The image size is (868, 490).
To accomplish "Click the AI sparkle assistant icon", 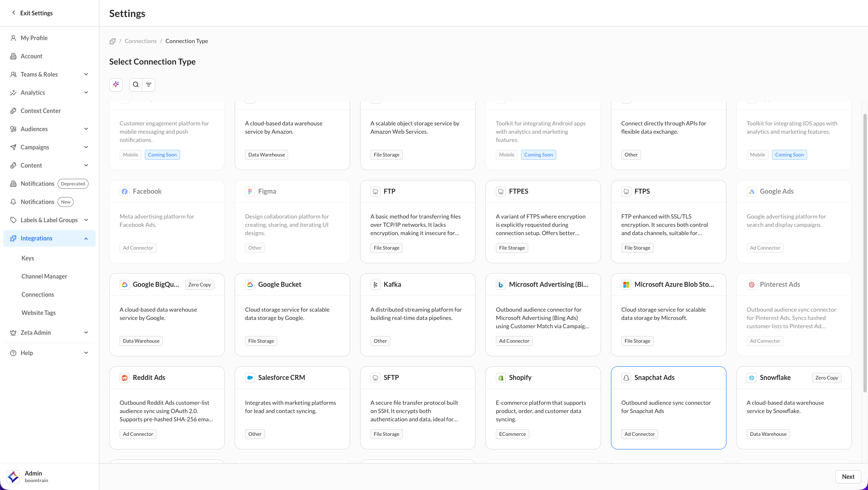I will tap(116, 84).
